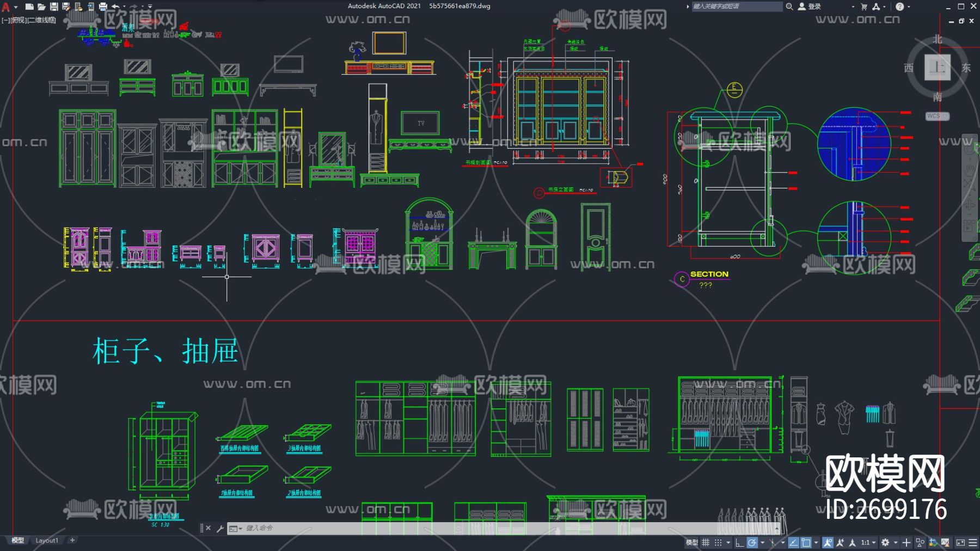Expand the redo history dropdown arrow
980x551 pixels.
click(x=143, y=7)
